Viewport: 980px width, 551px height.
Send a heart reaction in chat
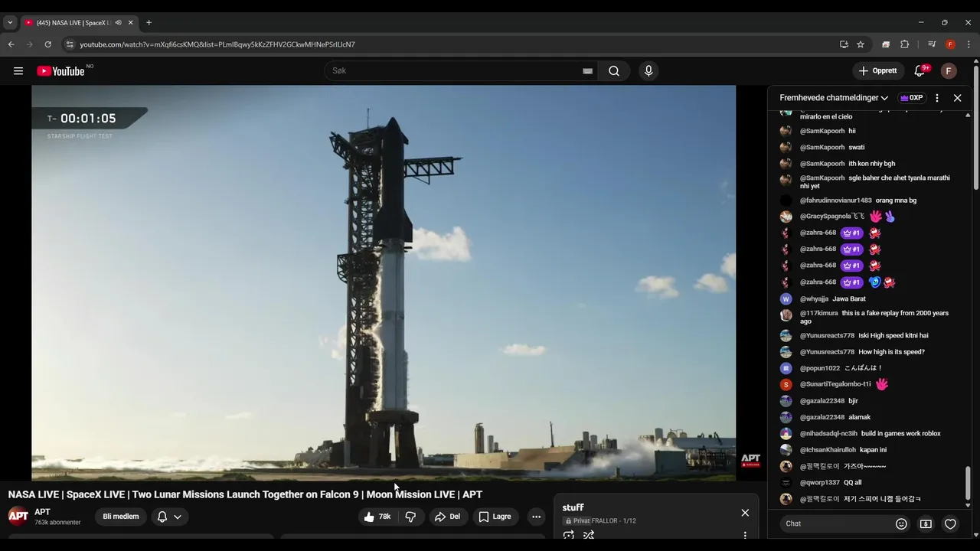click(x=950, y=523)
